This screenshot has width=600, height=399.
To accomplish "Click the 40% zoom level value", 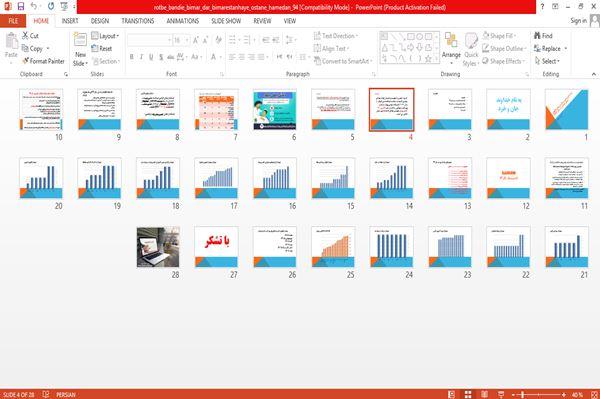I will click(x=577, y=394).
